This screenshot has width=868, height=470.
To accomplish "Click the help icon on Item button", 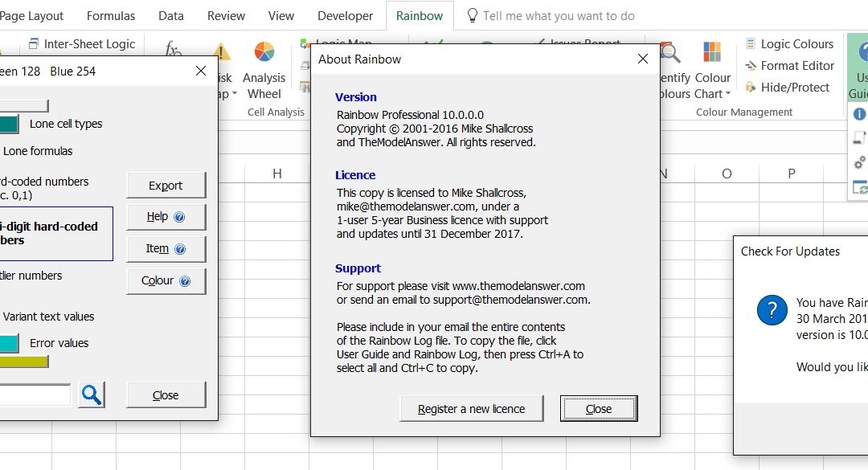I will (180, 249).
